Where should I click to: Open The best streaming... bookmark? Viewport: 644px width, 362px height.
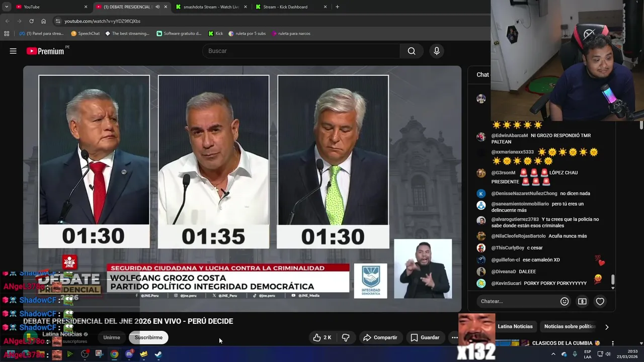coord(127,34)
